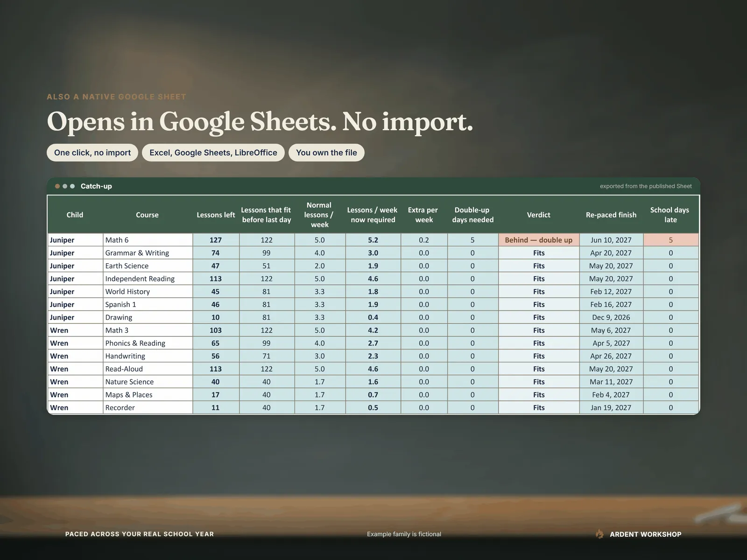747x560 pixels.
Task: Select the Catch-up window title
Action: (96, 186)
